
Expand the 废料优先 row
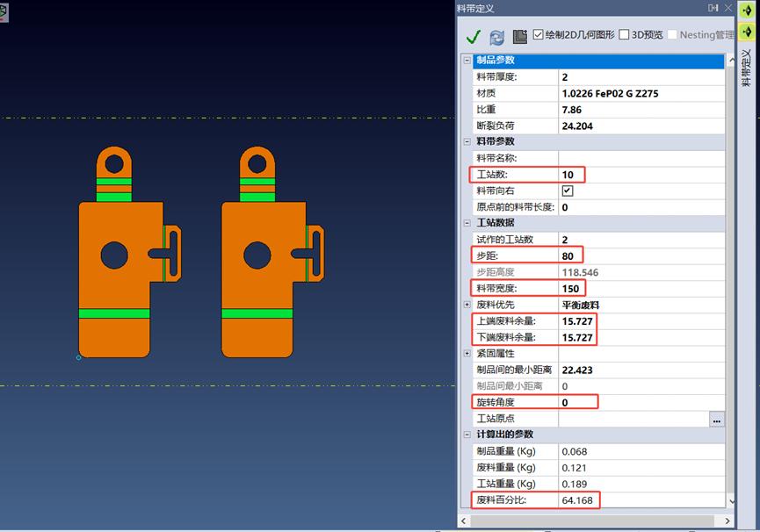(467, 305)
